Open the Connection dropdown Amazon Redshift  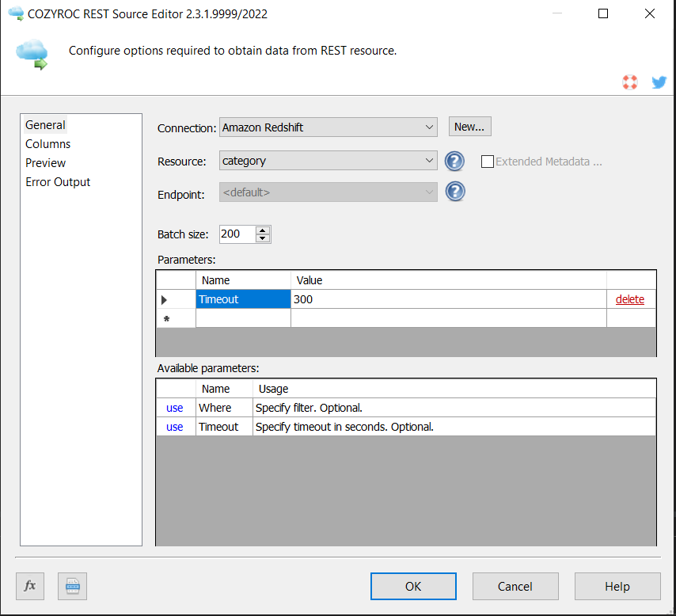(328, 127)
